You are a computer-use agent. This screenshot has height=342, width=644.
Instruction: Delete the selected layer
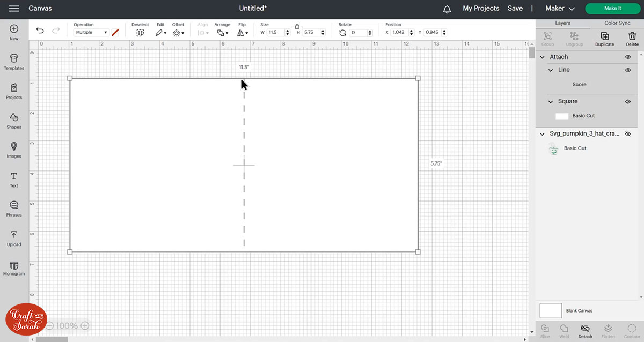click(632, 39)
